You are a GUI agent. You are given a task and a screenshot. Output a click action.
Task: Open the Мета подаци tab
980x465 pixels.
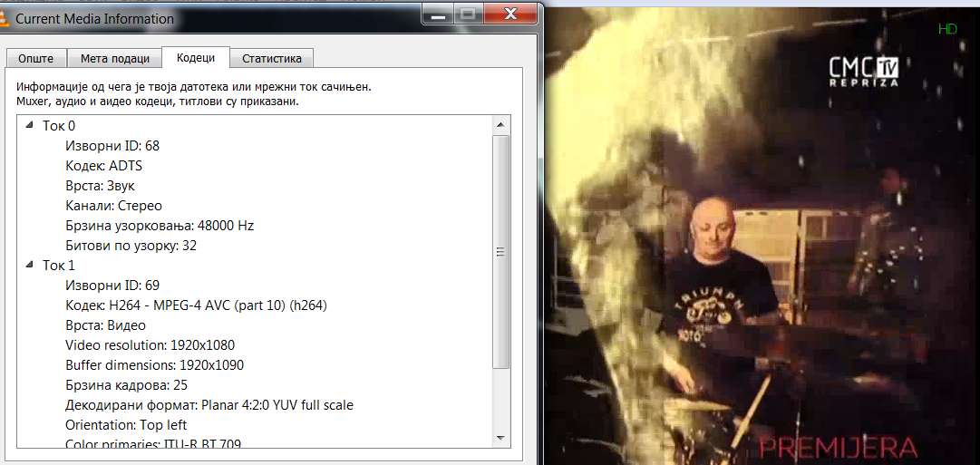point(115,59)
